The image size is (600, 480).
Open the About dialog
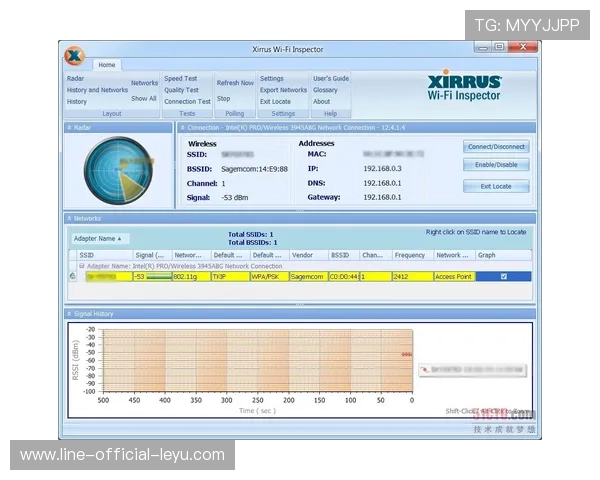[321, 101]
